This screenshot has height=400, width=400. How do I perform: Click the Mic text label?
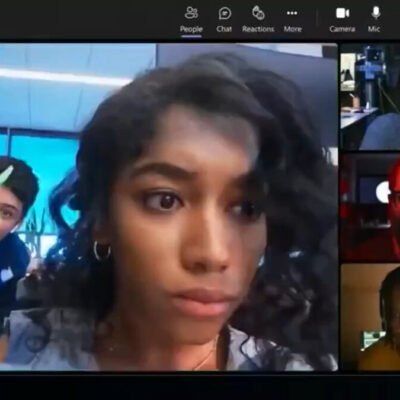coord(374,29)
